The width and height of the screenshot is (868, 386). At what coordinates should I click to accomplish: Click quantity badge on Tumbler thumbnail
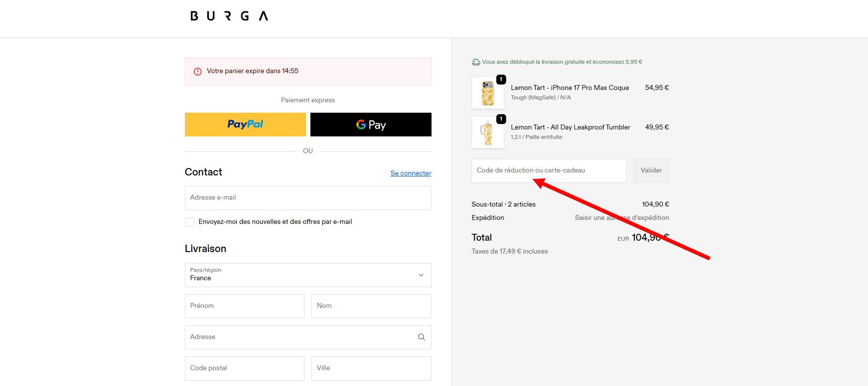click(501, 119)
